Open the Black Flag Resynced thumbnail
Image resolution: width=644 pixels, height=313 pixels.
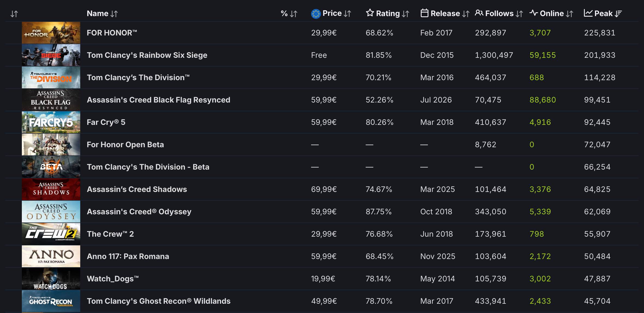click(x=51, y=100)
